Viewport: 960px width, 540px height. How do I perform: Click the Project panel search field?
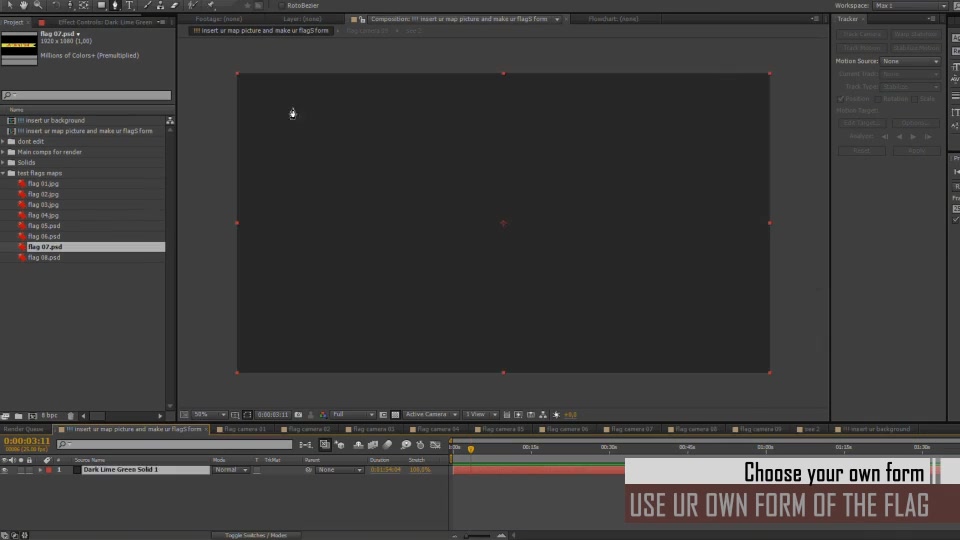[x=86, y=95]
